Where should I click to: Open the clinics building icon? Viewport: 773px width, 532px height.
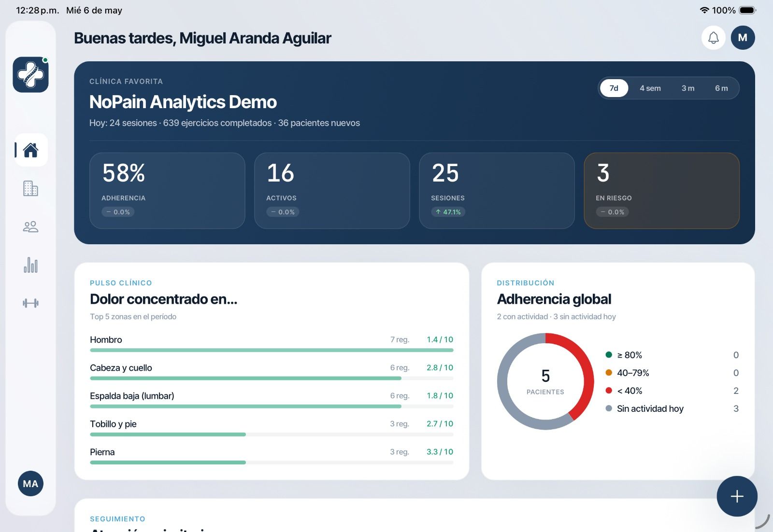point(30,188)
